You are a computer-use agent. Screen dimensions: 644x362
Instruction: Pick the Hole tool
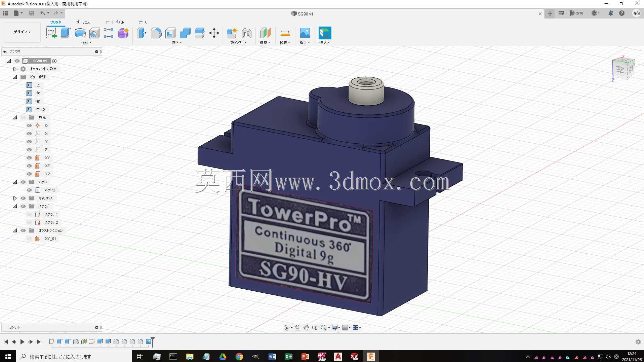coord(94,33)
